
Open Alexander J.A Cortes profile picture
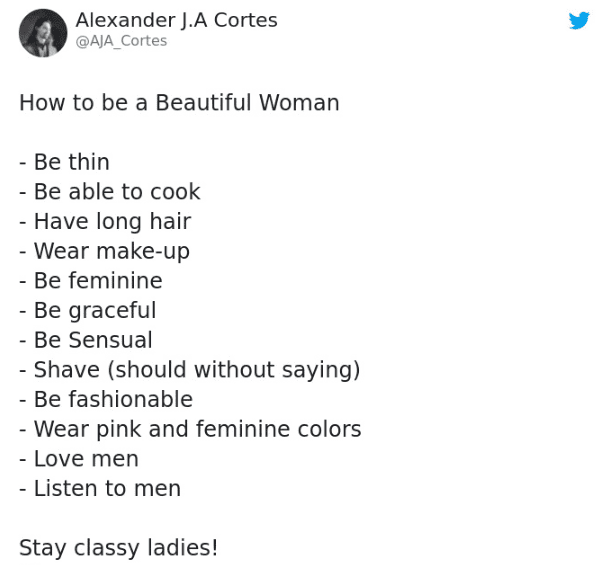[x=43, y=33]
